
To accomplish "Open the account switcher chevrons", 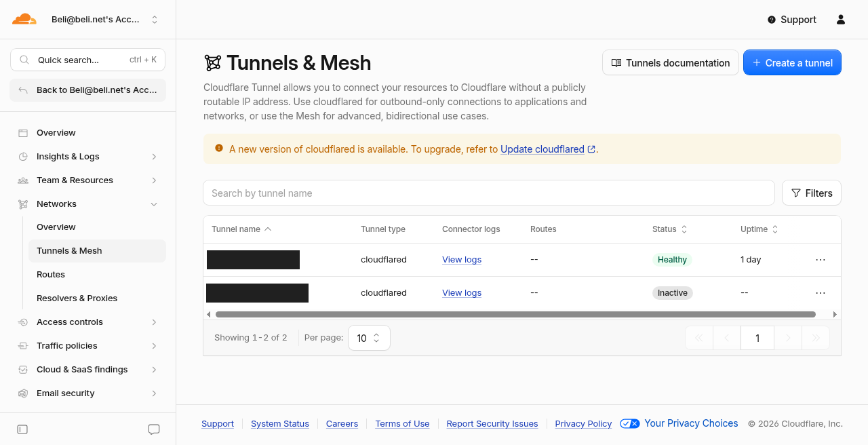I will [x=155, y=20].
